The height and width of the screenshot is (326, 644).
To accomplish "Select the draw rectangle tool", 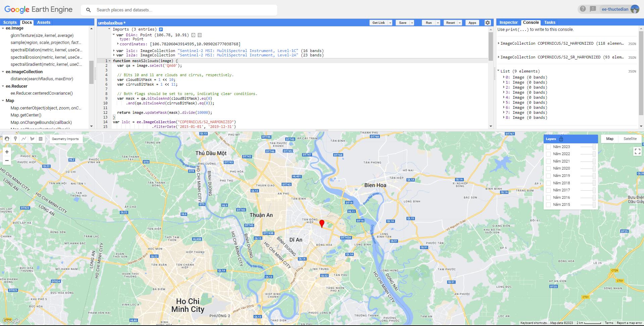I will pyautogui.click(x=41, y=139).
